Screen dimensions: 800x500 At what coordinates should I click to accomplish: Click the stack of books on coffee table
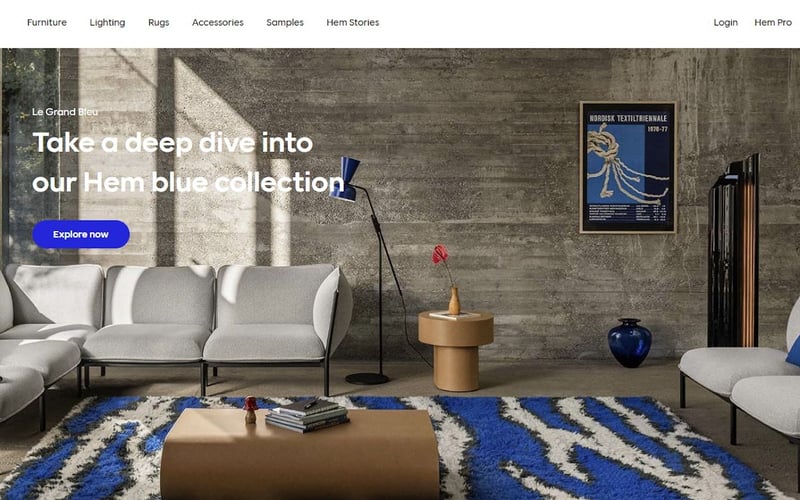[307, 415]
